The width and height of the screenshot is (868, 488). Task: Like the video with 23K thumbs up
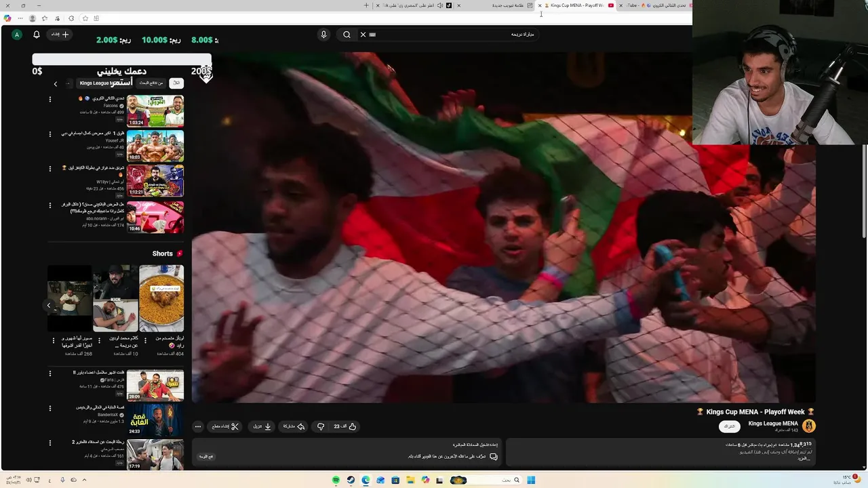[345, 426]
